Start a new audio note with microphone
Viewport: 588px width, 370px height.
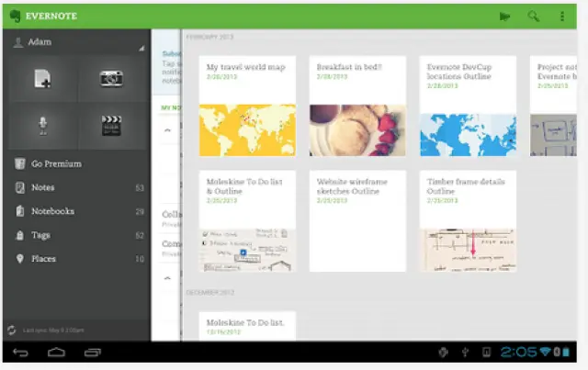point(42,127)
